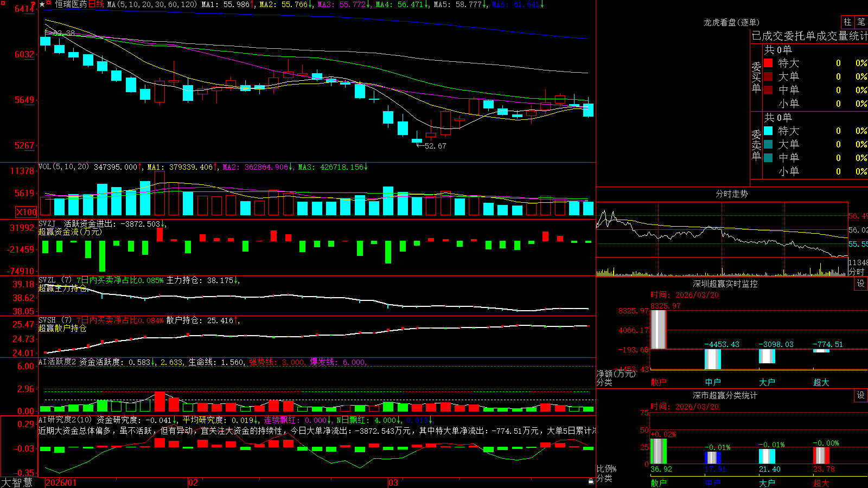Click the X100 volume scale label
The height and width of the screenshot is (488, 868).
pyautogui.click(x=27, y=212)
